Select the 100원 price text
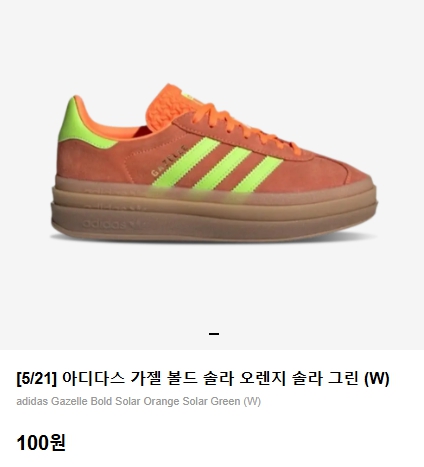 click(41, 443)
